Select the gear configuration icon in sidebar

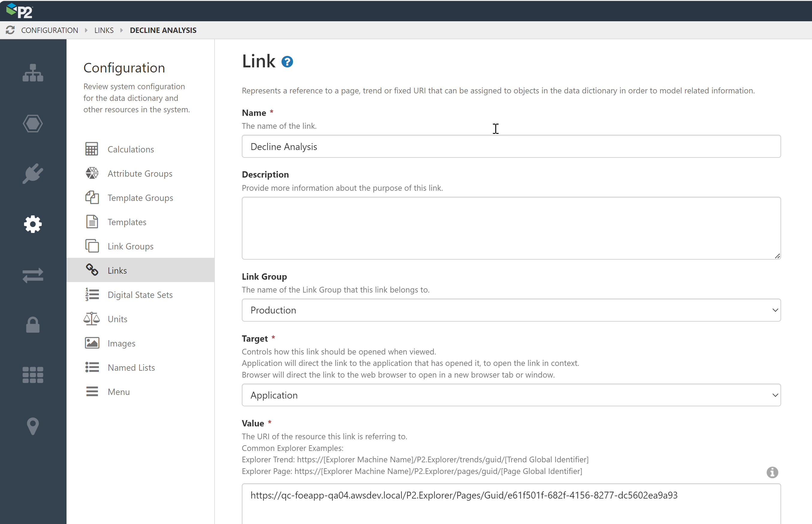tap(33, 224)
